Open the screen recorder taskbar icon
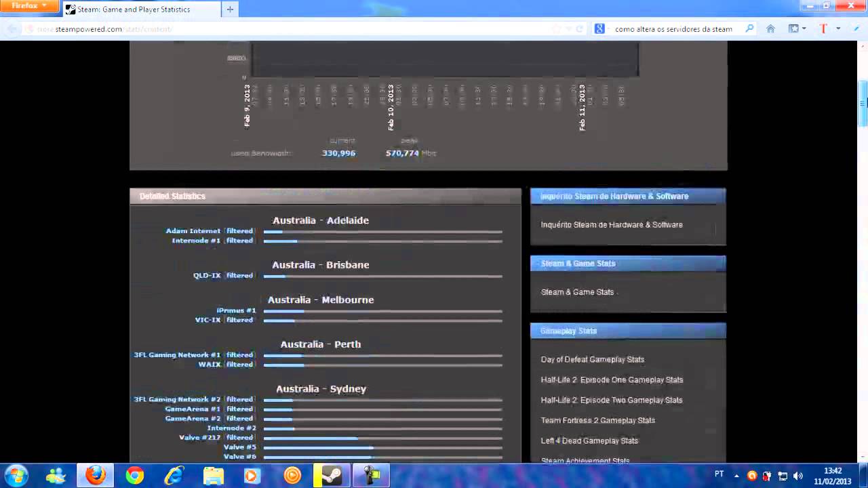 coord(371,476)
